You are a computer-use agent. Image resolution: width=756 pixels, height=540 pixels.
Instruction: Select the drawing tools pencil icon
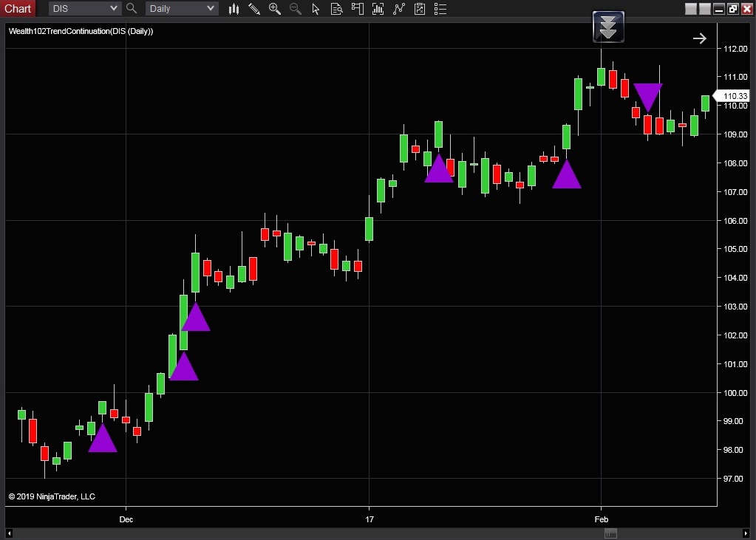pyautogui.click(x=254, y=9)
